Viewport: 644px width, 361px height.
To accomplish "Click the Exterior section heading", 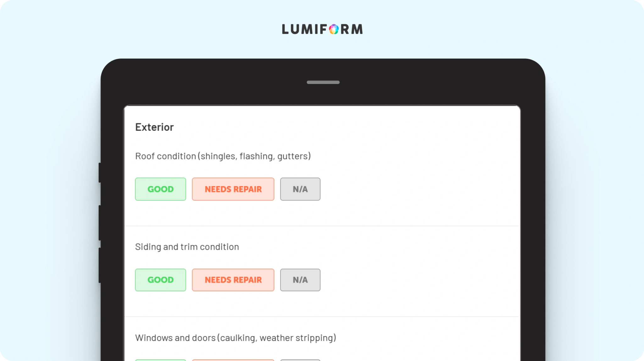I will pos(154,127).
